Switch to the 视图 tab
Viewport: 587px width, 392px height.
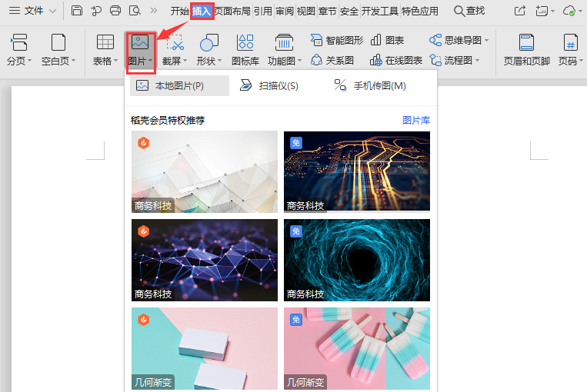pos(306,12)
